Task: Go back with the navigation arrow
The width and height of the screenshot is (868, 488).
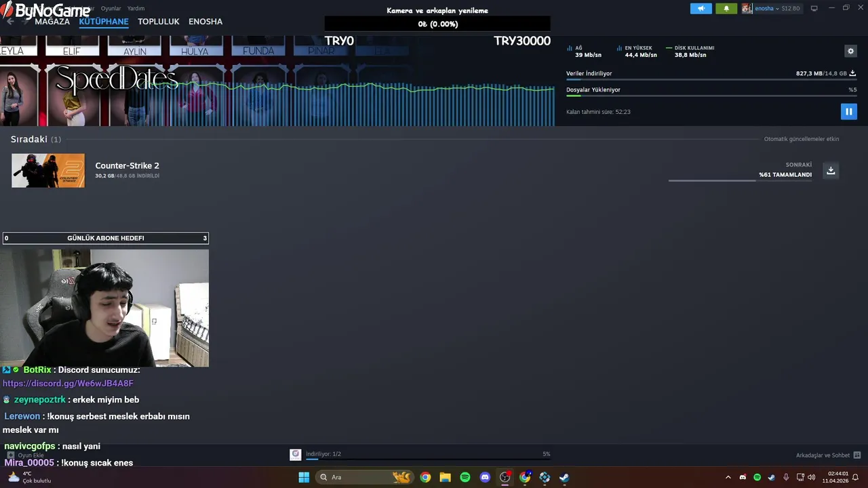Action: click(10, 21)
